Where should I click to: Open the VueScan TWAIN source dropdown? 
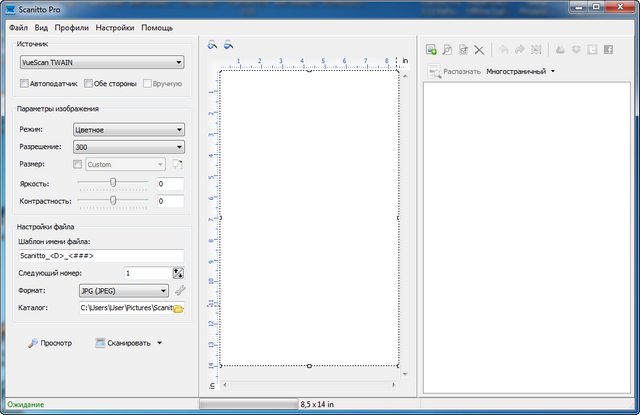point(101,62)
